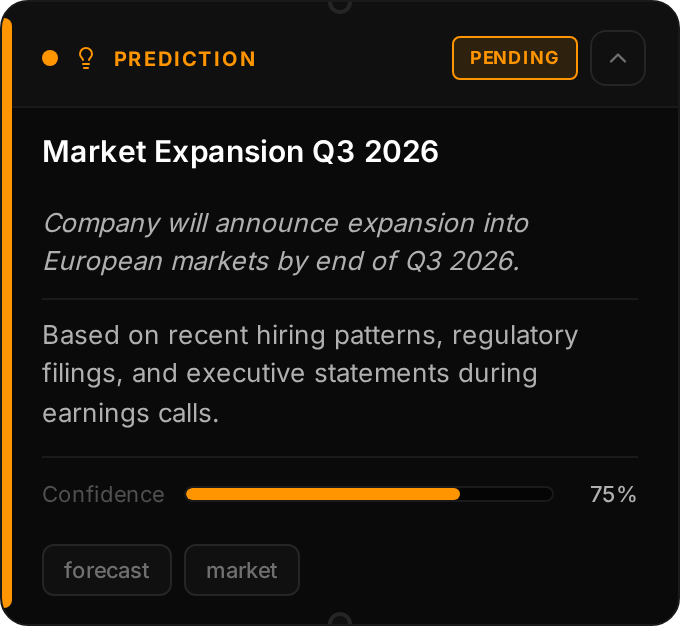Click the divider line below the italic statement
Image resolution: width=680 pixels, height=626 pixels.
(340, 298)
